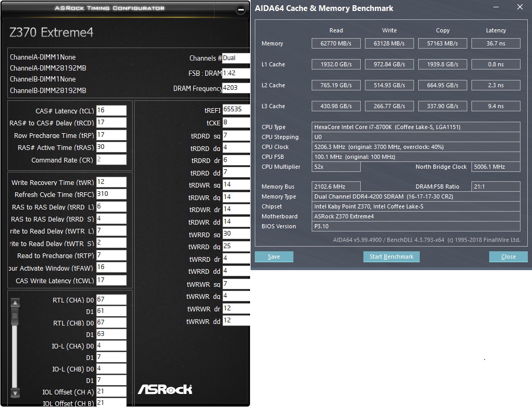This screenshot has width=532, height=407.
Task: Click the RTL (CHA) D0 field
Action: pyautogui.click(x=111, y=300)
